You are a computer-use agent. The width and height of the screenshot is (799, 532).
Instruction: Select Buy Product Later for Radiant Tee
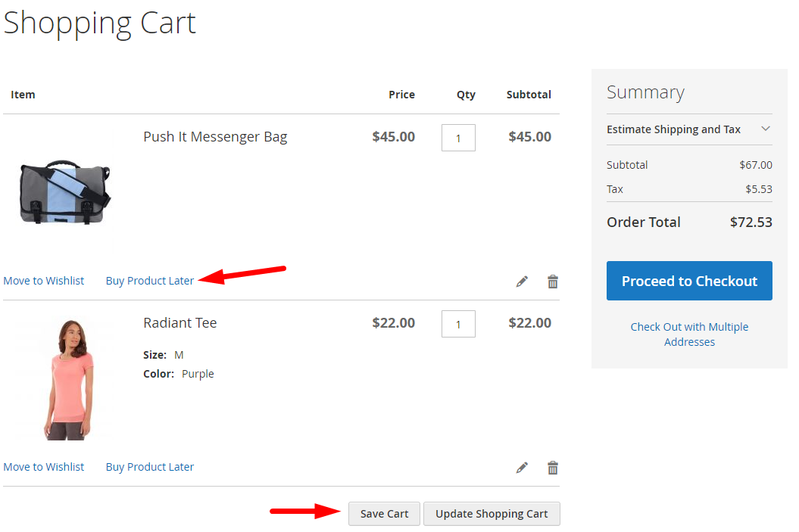[x=150, y=467]
